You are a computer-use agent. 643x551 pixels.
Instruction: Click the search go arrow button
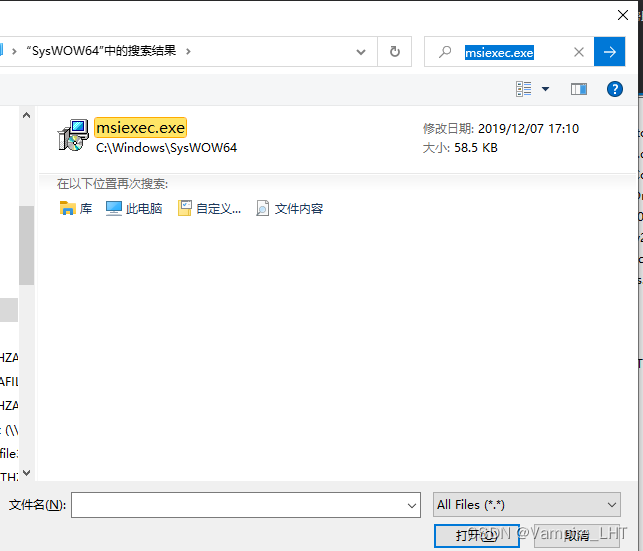(609, 52)
